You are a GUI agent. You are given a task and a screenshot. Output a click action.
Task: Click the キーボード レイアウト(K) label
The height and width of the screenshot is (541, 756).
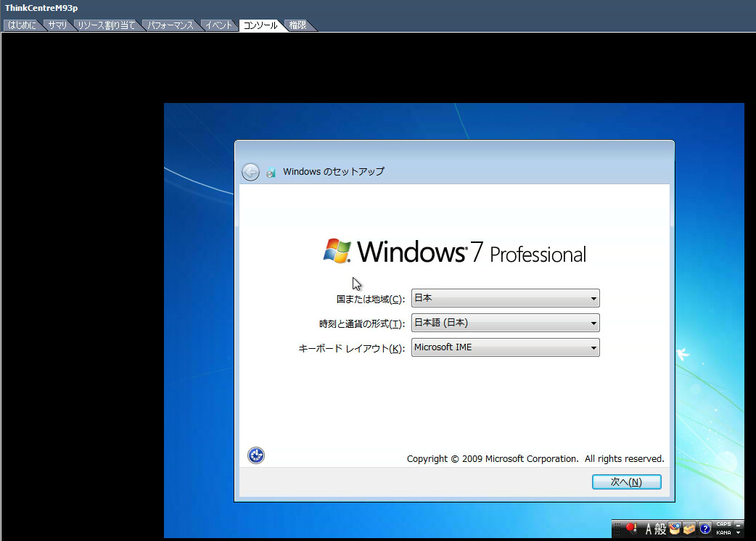pos(351,348)
